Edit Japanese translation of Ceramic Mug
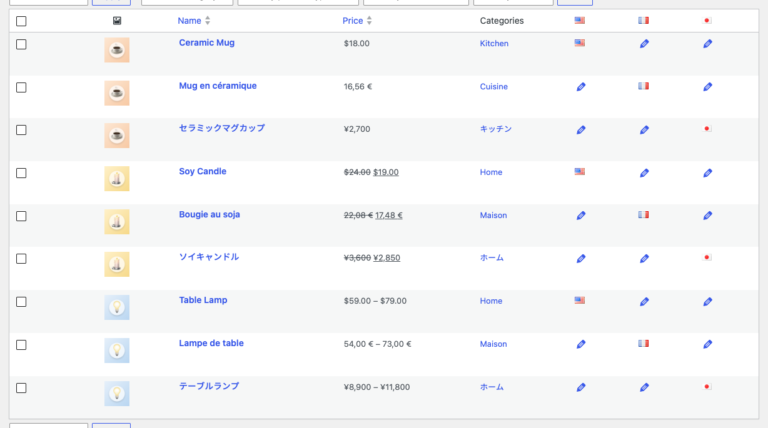Image resolution: width=768 pixels, height=428 pixels. [x=707, y=44]
